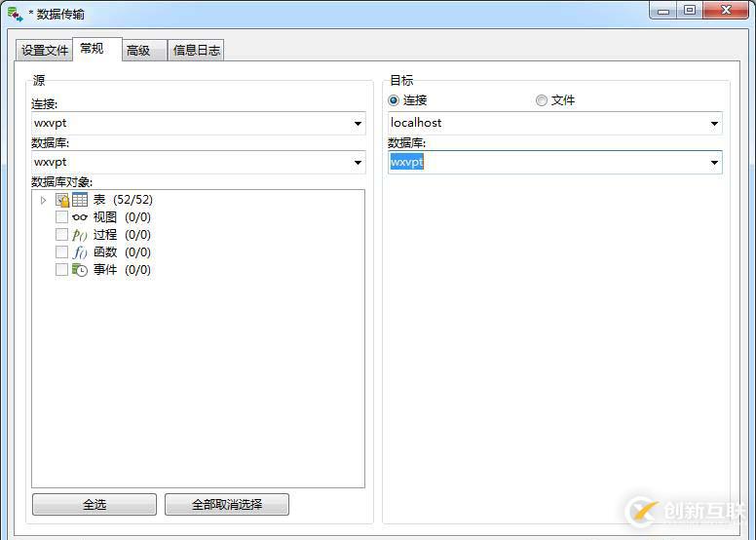Open the target localhost connection dropdown arrow
This screenshot has width=756, height=540.
pos(714,124)
